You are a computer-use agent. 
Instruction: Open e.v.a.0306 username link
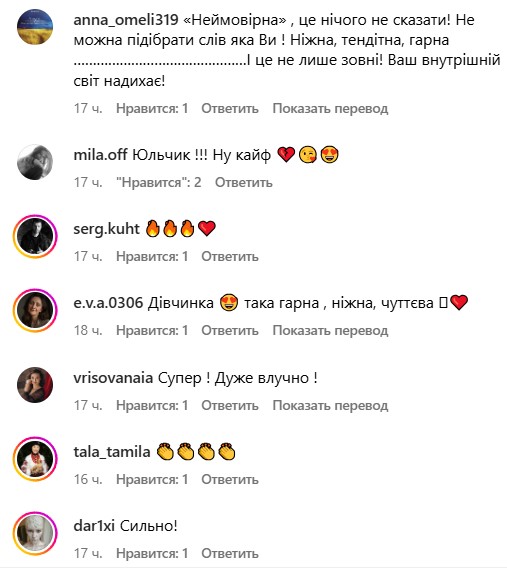108,303
